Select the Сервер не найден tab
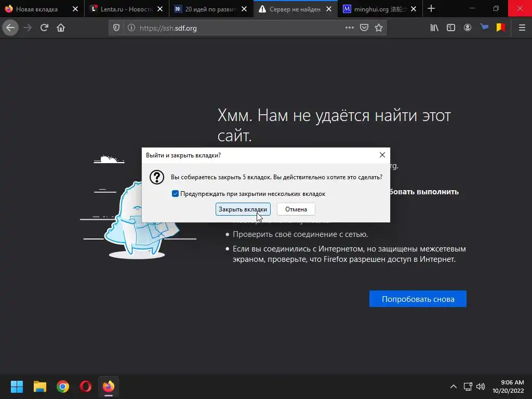The width and height of the screenshot is (532, 399). 295,9
